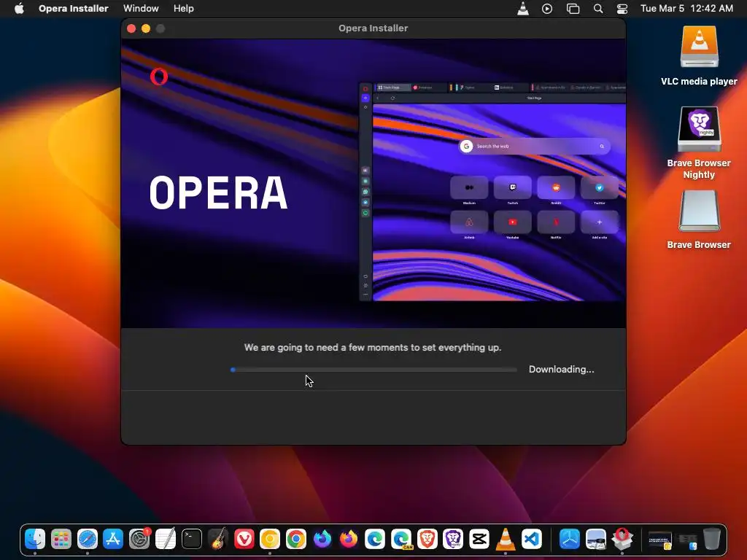Open the App Store from the Dock
The image size is (747, 560).
113,539
